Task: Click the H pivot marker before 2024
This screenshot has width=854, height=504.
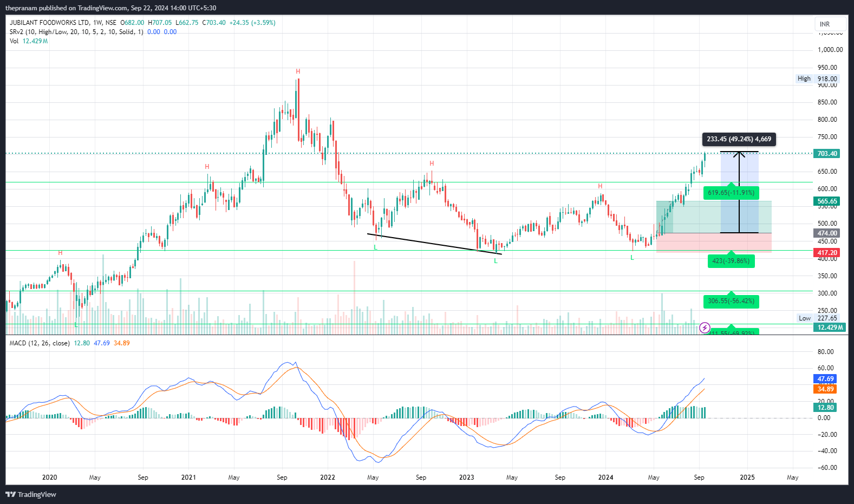Action: point(600,186)
